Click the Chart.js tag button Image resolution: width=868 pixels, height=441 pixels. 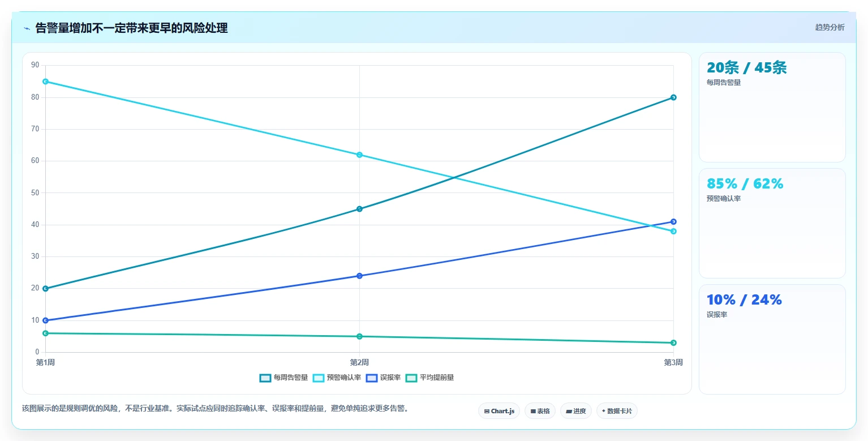point(499,411)
